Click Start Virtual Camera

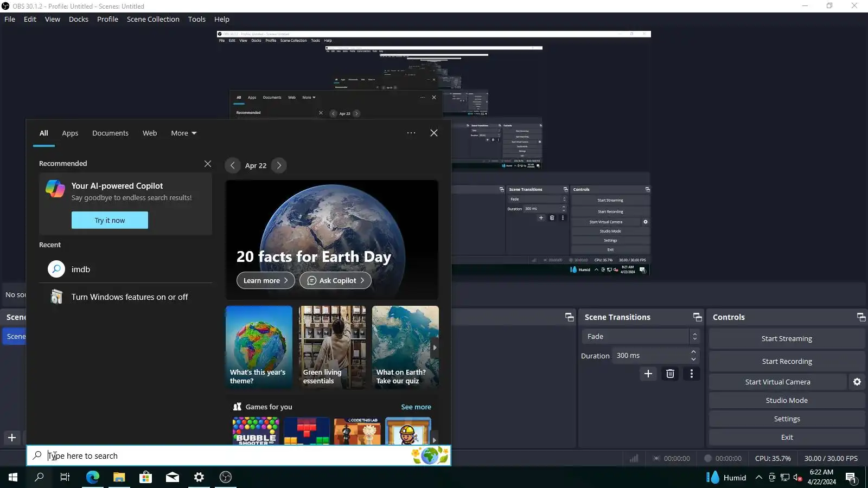777,382
